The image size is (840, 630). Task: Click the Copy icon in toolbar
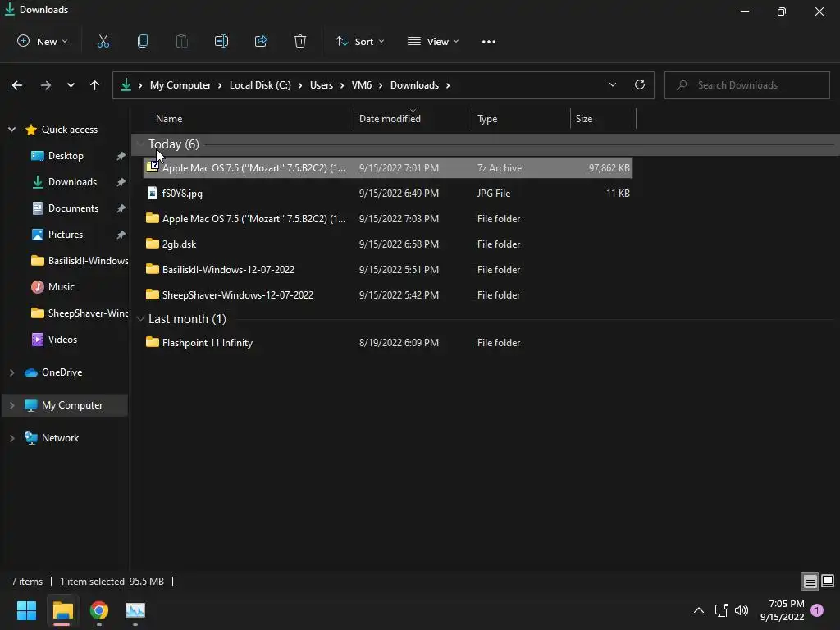[143, 41]
